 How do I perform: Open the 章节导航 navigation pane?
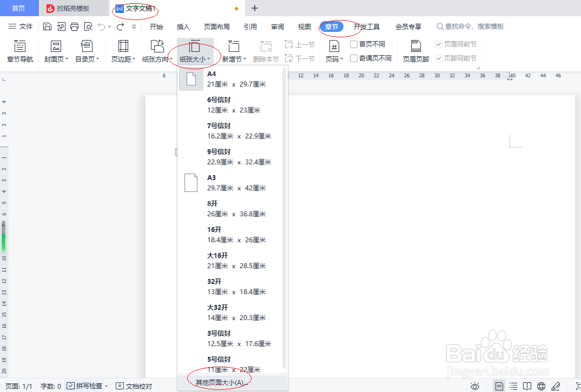[19, 51]
